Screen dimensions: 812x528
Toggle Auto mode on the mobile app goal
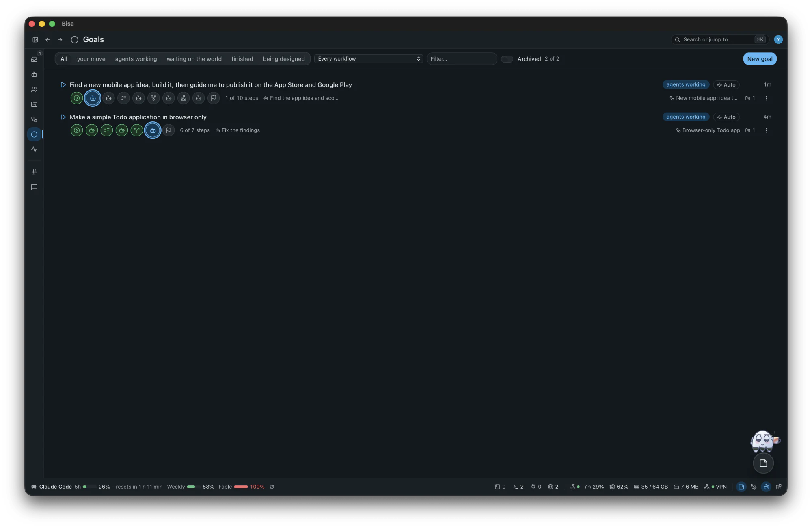726,85
